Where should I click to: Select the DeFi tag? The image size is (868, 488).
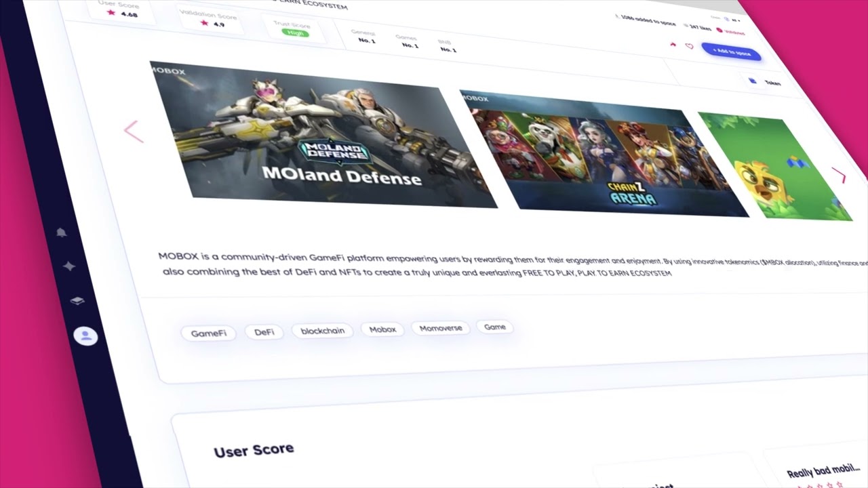click(x=264, y=332)
